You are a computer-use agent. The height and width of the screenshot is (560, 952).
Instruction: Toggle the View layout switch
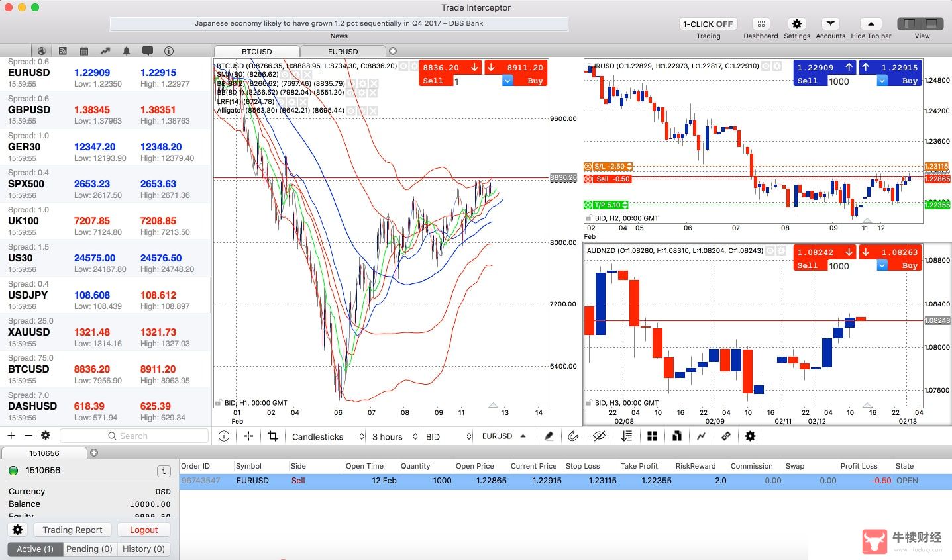(x=920, y=24)
